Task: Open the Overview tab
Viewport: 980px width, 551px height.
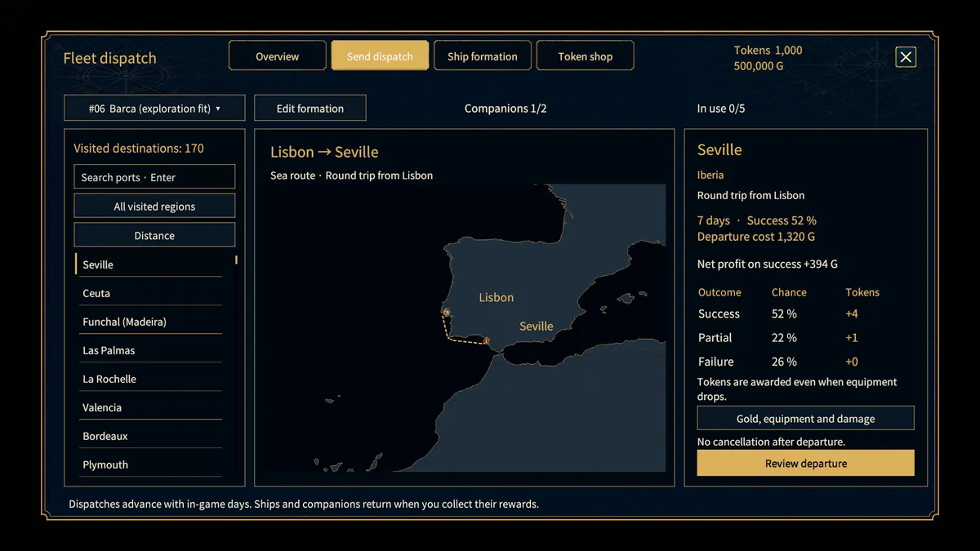Action: [278, 56]
